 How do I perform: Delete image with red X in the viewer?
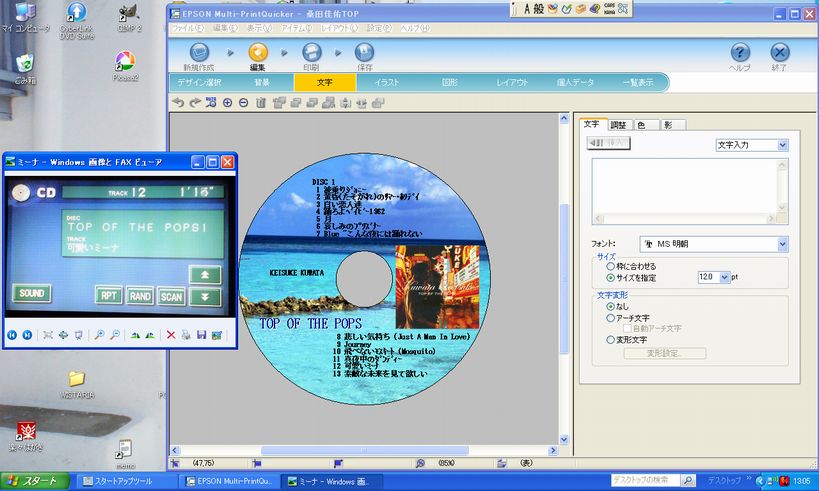pos(171,335)
